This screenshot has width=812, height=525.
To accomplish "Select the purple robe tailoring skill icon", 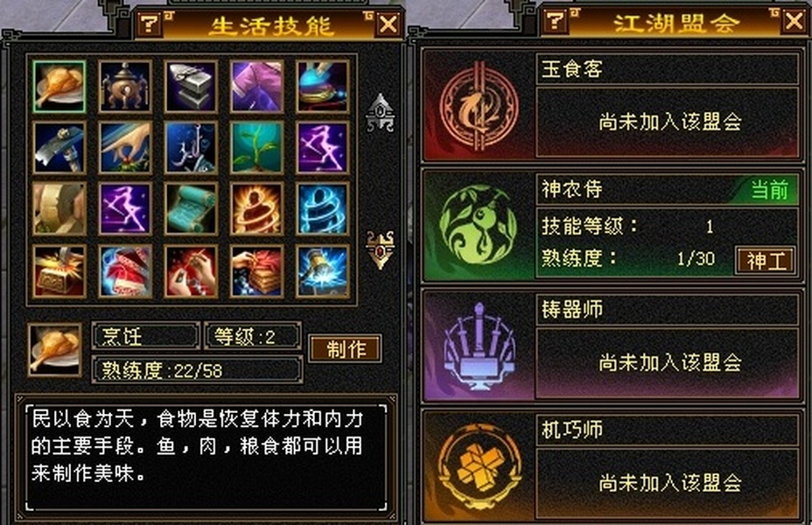I will click(x=257, y=87).
